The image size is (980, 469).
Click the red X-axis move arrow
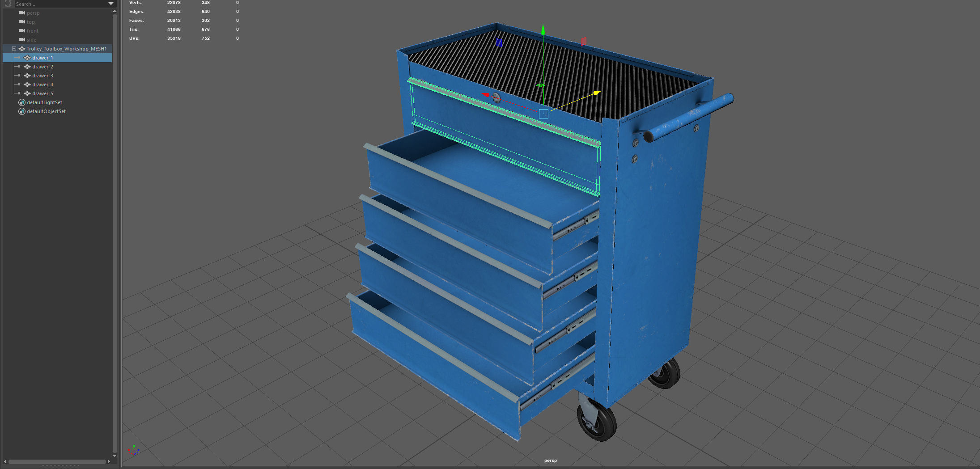point(485,95)
